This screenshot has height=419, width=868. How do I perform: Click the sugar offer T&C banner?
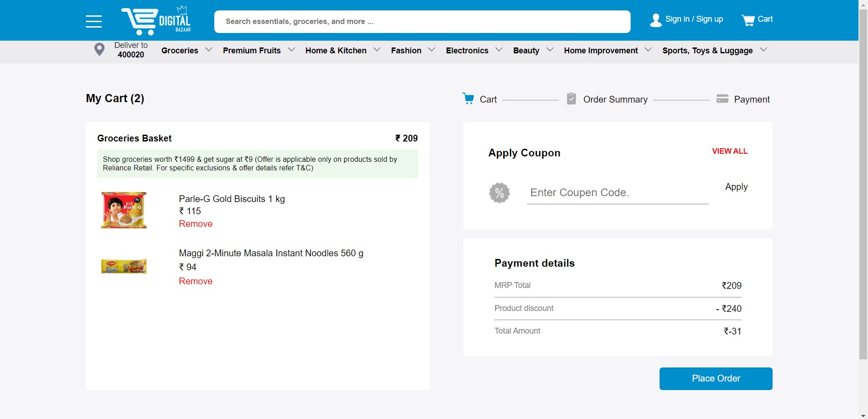(258, 164)
